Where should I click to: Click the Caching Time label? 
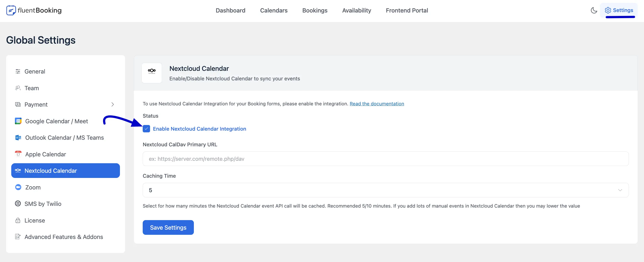159,176
